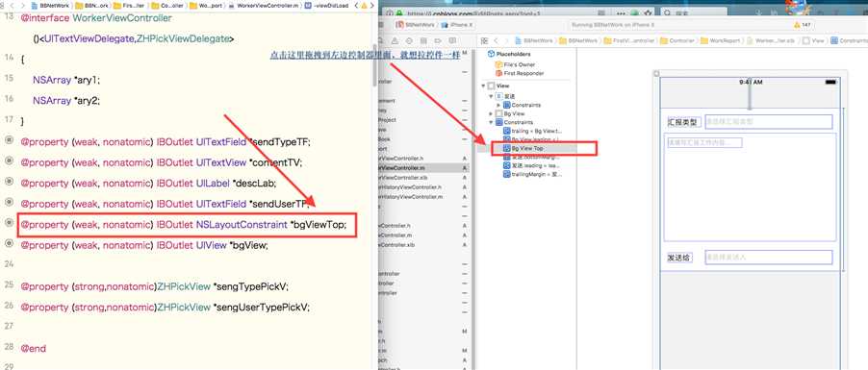
Task: Expand the Bg View disclosure triangle
Action: pyautogui.click(x=491, y=113)
